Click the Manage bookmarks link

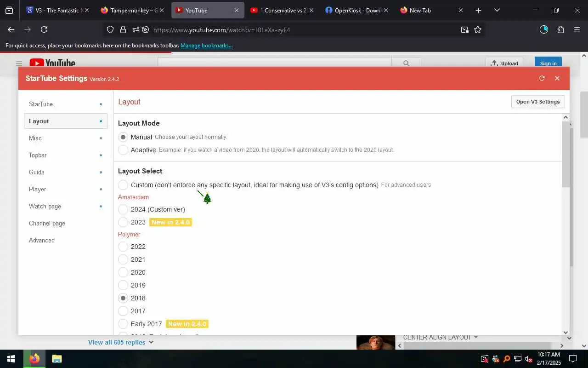pyautogui.click(x=206, y=46)
